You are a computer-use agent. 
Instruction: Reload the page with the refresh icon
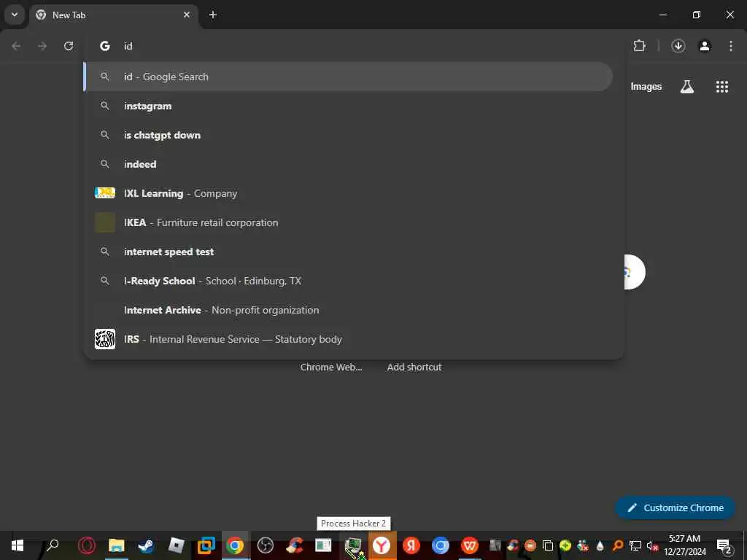click(x=69, y=46)
